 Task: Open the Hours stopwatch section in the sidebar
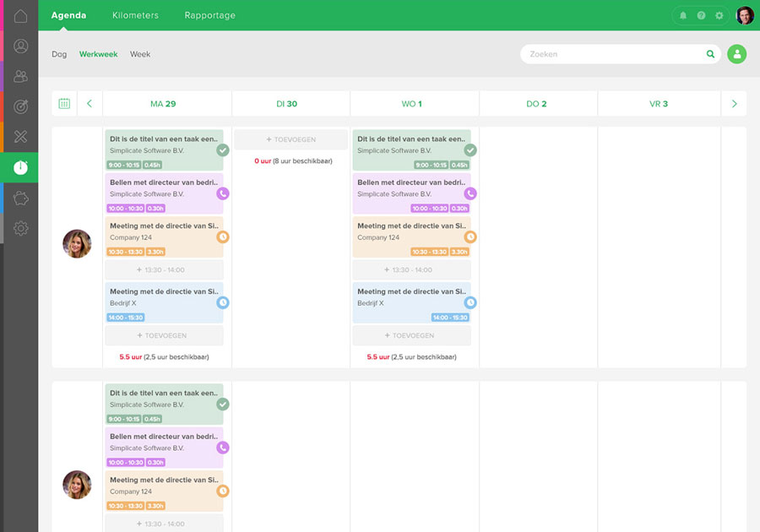click(20, 166)
